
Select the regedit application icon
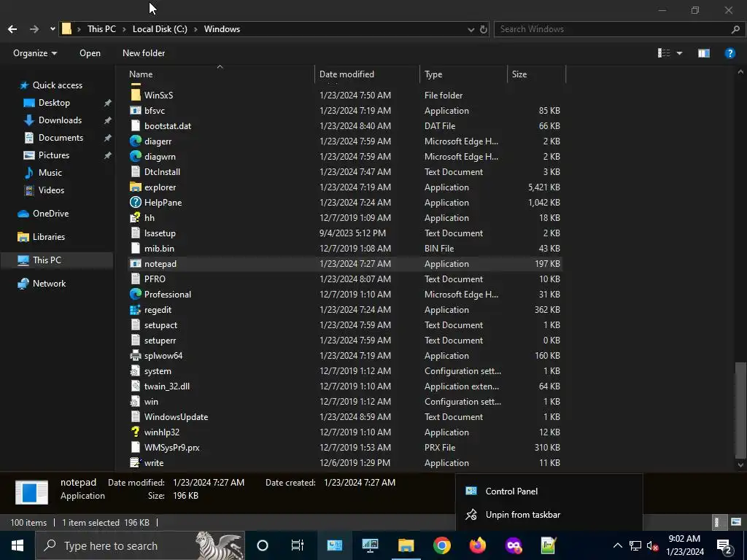click(135, 309)
